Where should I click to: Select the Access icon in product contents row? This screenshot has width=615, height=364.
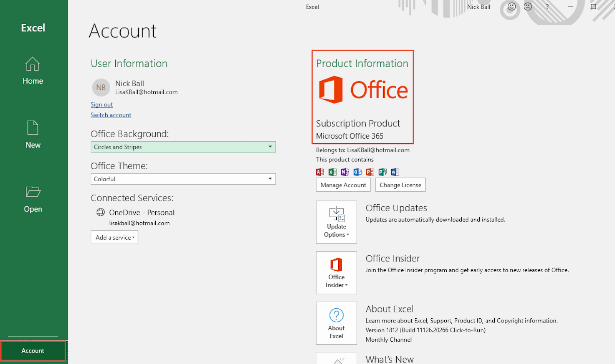[320, 172]
